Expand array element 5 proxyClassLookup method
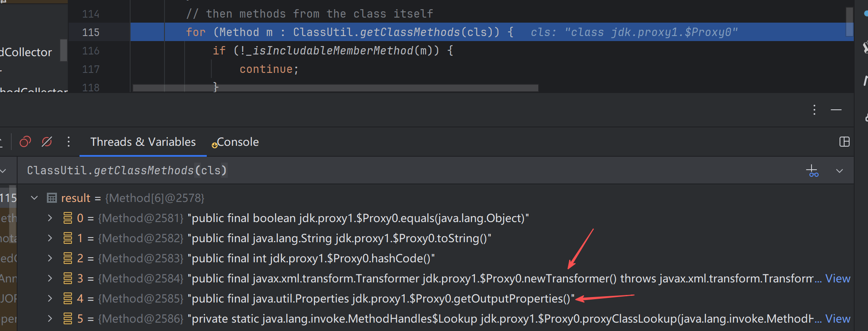This screenshot has height=331, width=868. 50,318
